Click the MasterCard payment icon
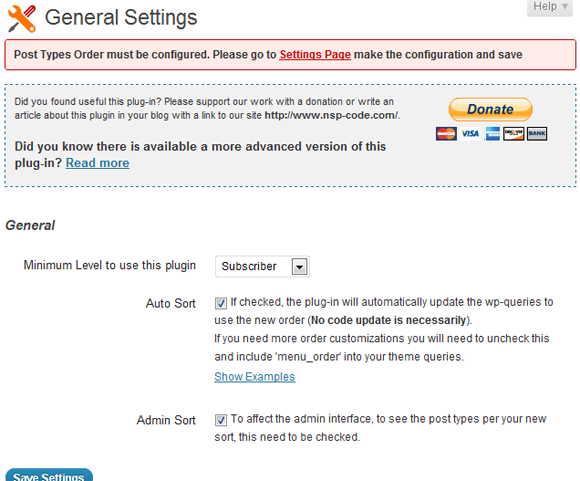This screenshot has height=481, width=580. click(446, 134)
